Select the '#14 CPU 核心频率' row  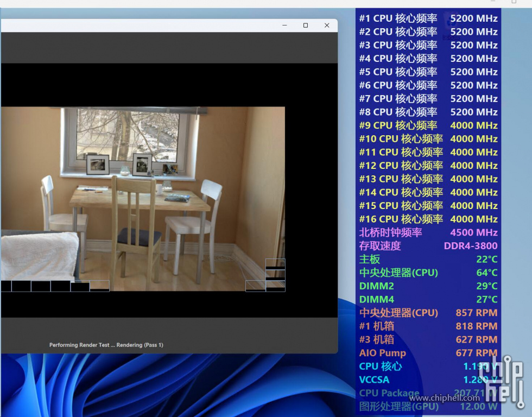[428, 192]
